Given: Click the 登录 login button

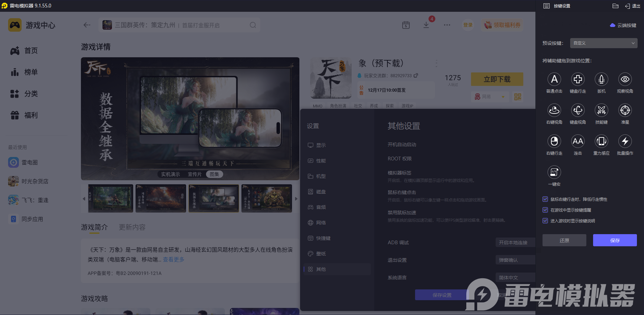Looking at the screenshot, I should [468, 25].
